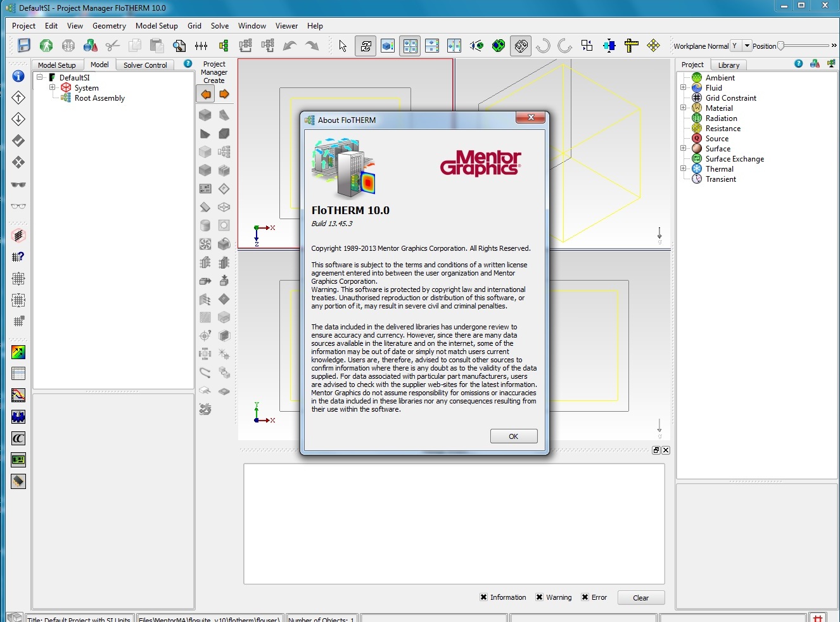The width and height of the screenshot is (840, 622).
Task: Open the Solve menu
Action: [x=220, y=26]
